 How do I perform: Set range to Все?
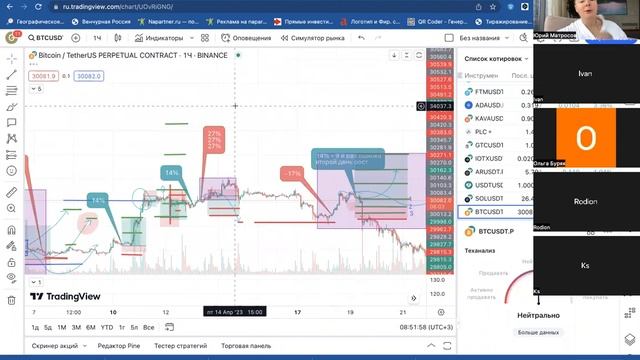click(149, 327)
